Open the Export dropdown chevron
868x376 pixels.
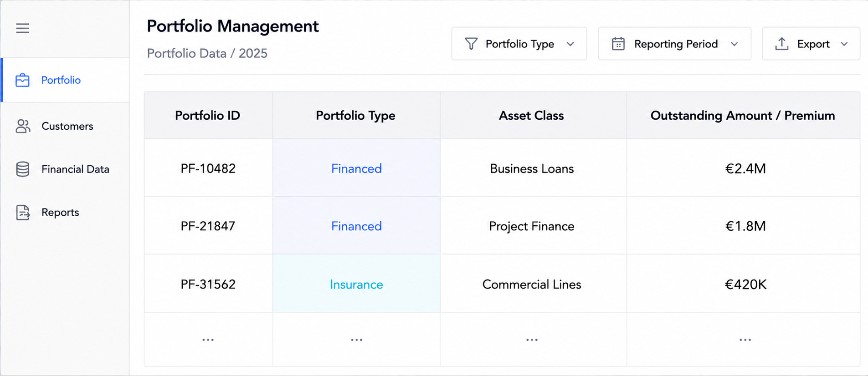pyautogui.click(x=844, y=44)
